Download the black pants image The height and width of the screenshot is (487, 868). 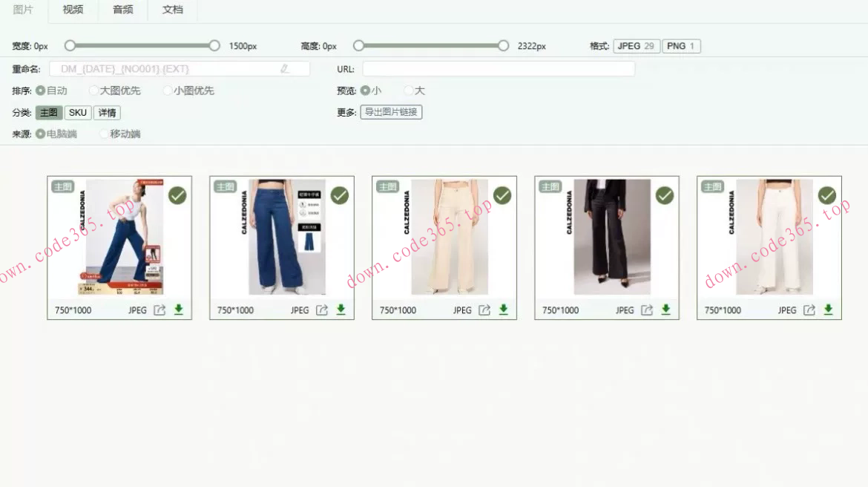(666, 310)
